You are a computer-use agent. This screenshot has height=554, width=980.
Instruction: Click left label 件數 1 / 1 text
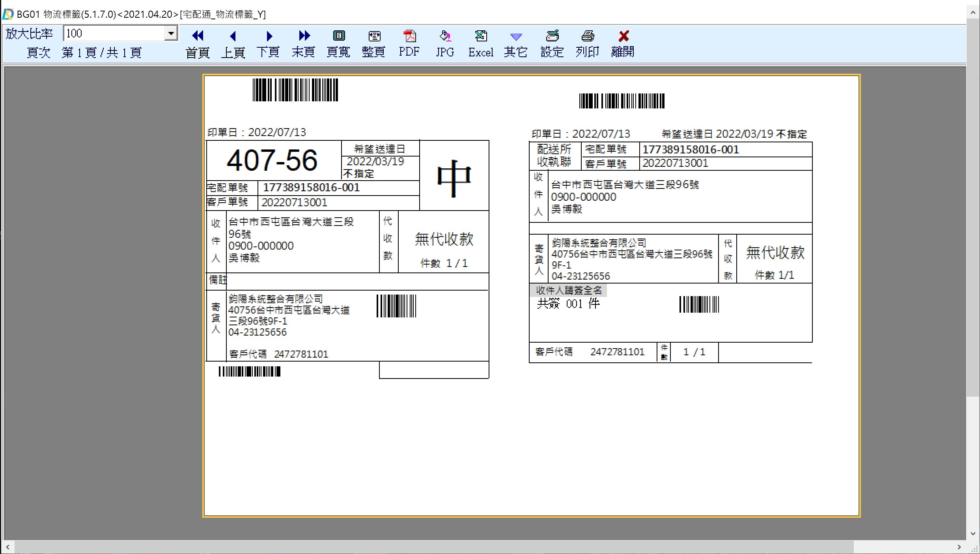tap(444, 263)
